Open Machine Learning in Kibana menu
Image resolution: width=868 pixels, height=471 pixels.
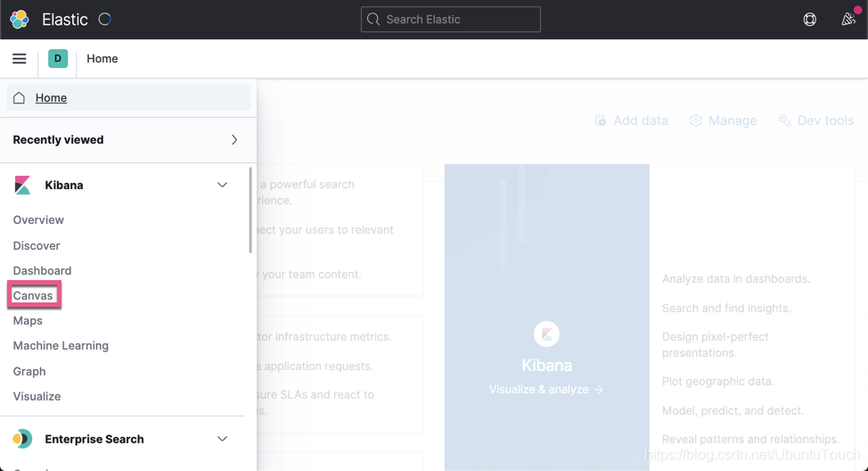[61, 346]
